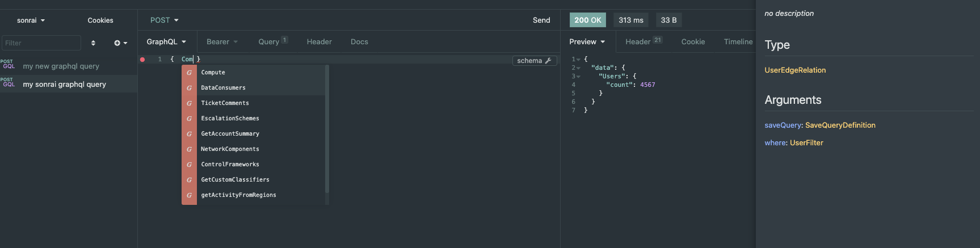Click the sort requests up-down arrow icon

[93, 43]
